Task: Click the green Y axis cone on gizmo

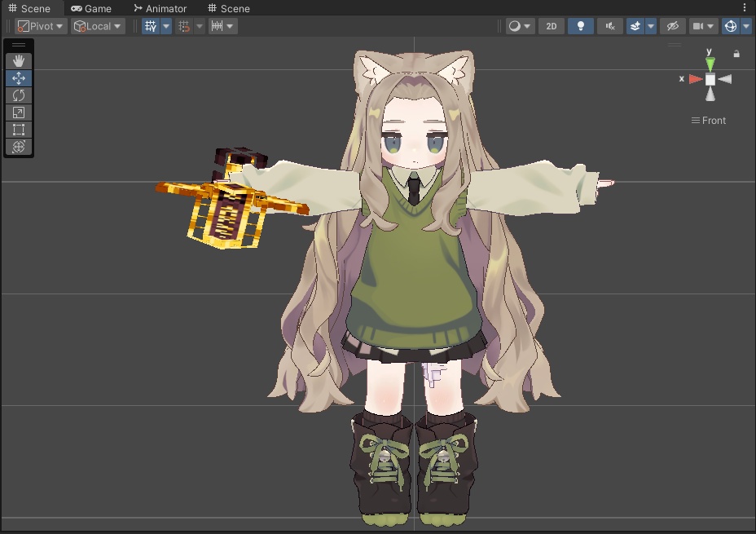Action: [710, 64]
